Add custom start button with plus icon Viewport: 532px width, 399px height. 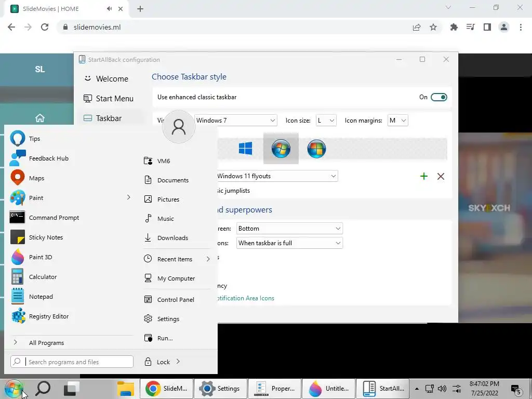point(424,176)
